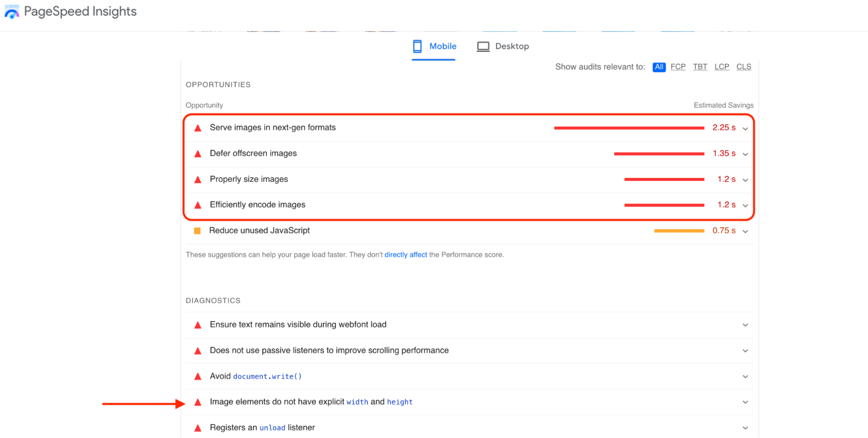Click the 2.25 s savings bar
This screenshot has height=438, width=868.
(629, 128)
